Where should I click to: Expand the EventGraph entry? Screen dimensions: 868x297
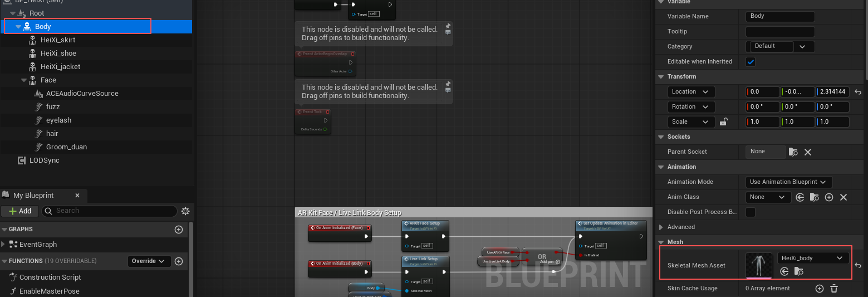3,244
